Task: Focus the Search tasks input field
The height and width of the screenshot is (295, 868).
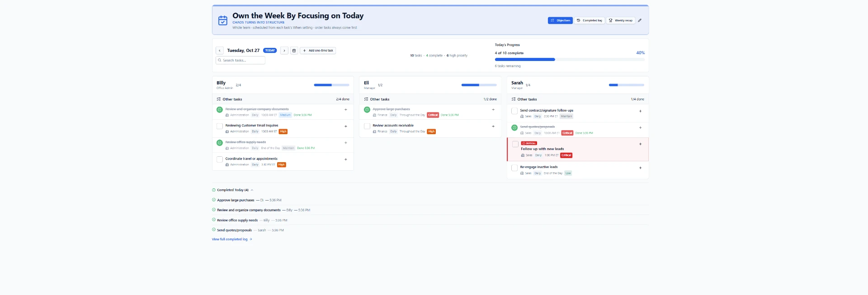Action: pos(241,60)
